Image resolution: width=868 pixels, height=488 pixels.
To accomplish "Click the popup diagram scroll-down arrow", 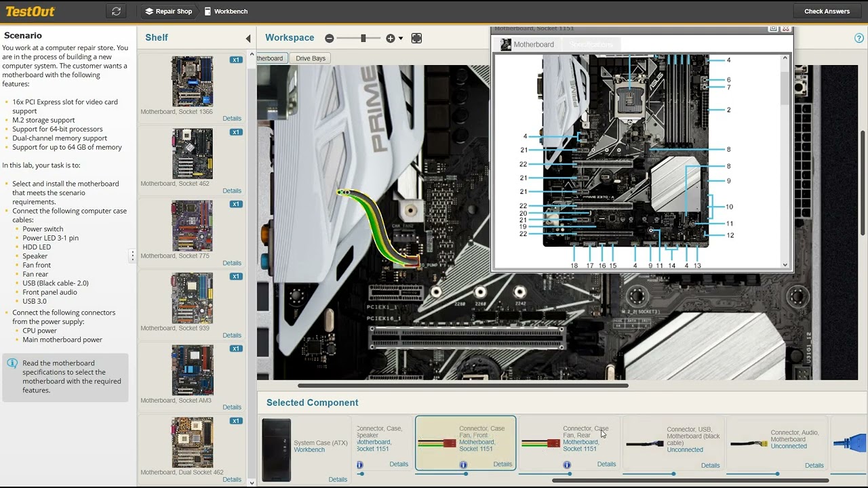I will 785,265.
